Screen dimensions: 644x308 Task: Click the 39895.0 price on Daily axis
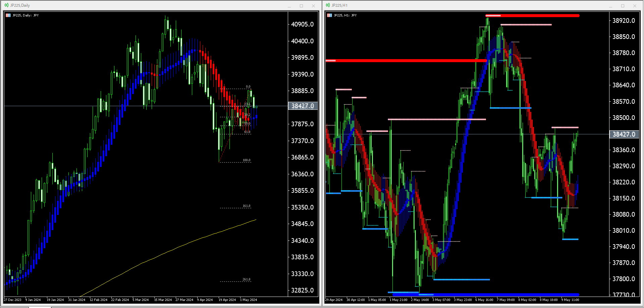[303, 58]
